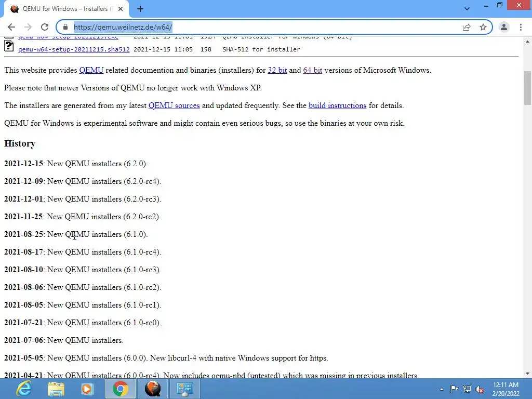Click the page scrollbar thumb
The image size is (532, 399).
click(x=527, y=88)
